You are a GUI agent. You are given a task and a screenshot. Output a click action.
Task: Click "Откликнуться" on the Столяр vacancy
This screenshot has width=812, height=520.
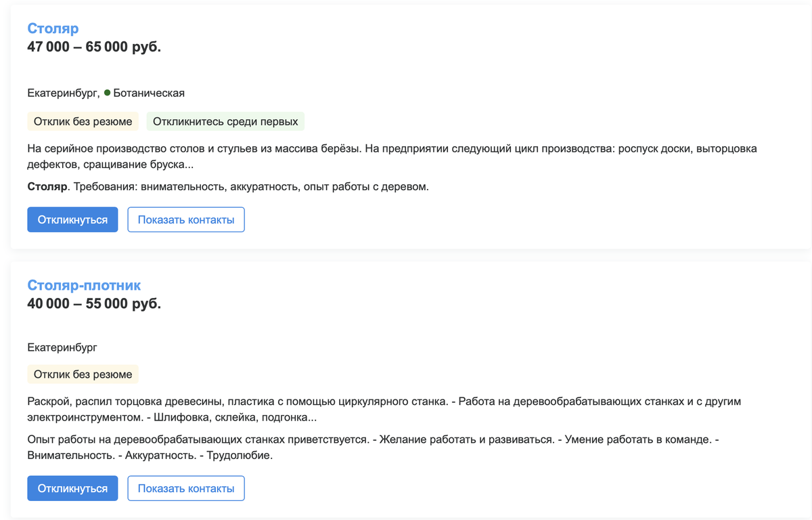72,219
